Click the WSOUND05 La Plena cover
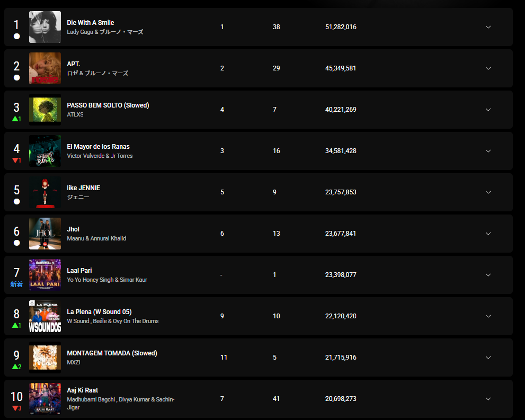The width and height of the screenshot is (525, 420). [45, 316]
